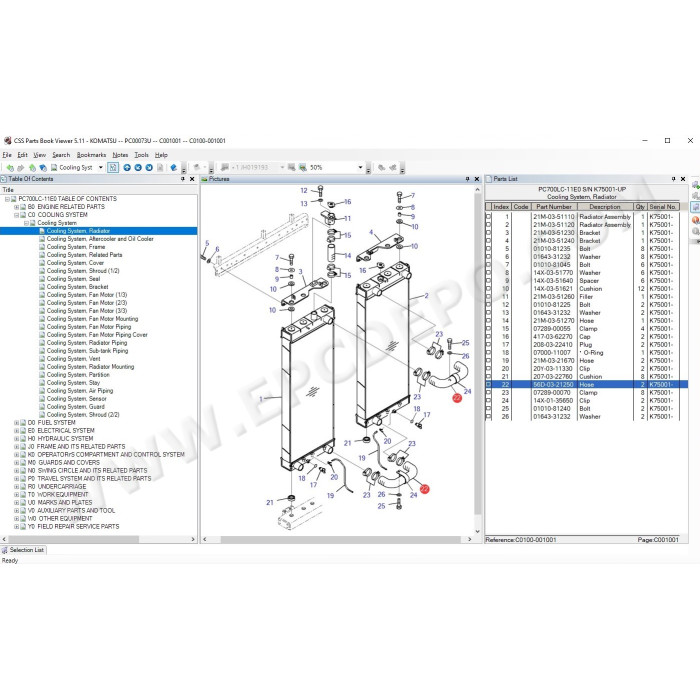700x700 pixels.
Task: Click the highlighted icon in right side strip
Action: pos(696,207)
